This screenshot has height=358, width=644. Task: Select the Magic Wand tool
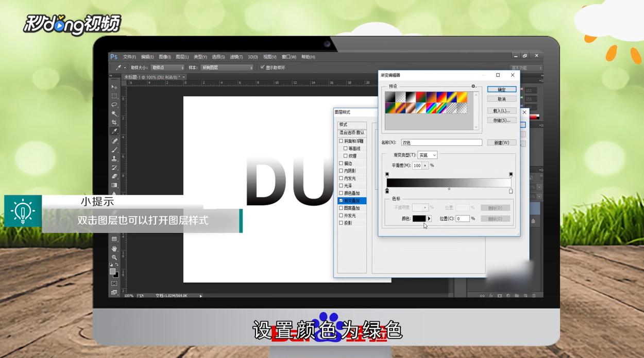coord(114,113)
